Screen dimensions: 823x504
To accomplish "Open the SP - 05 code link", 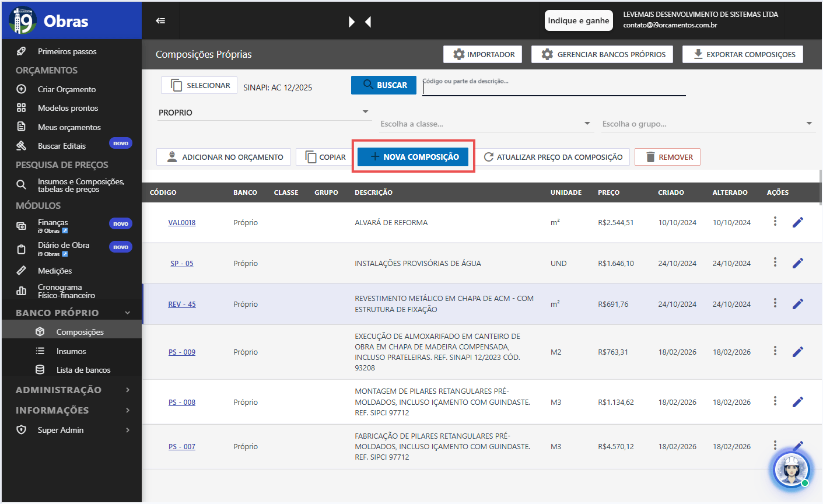I will 182,263.
